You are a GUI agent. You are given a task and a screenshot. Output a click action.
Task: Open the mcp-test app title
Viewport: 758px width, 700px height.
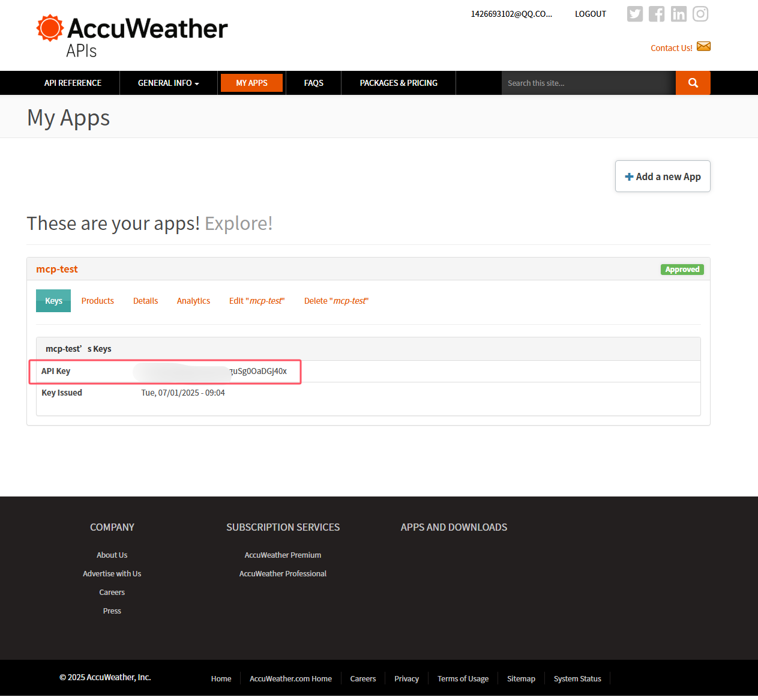pyautogui.click(x=57, y=269)
